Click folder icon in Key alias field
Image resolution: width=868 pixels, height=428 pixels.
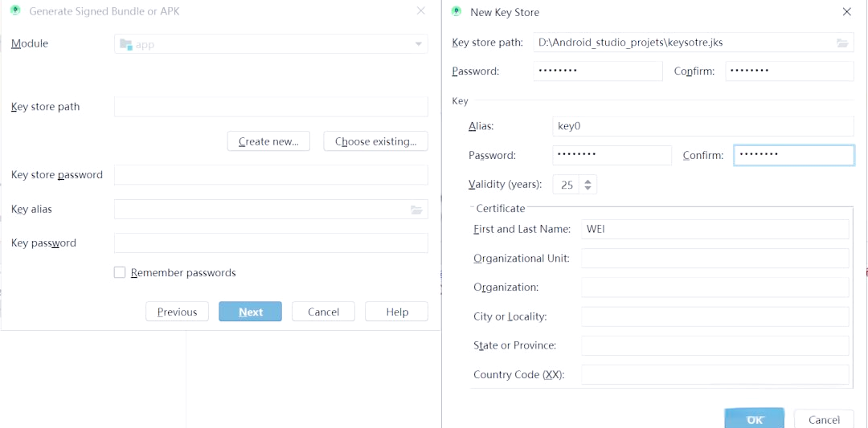(416, 210)
